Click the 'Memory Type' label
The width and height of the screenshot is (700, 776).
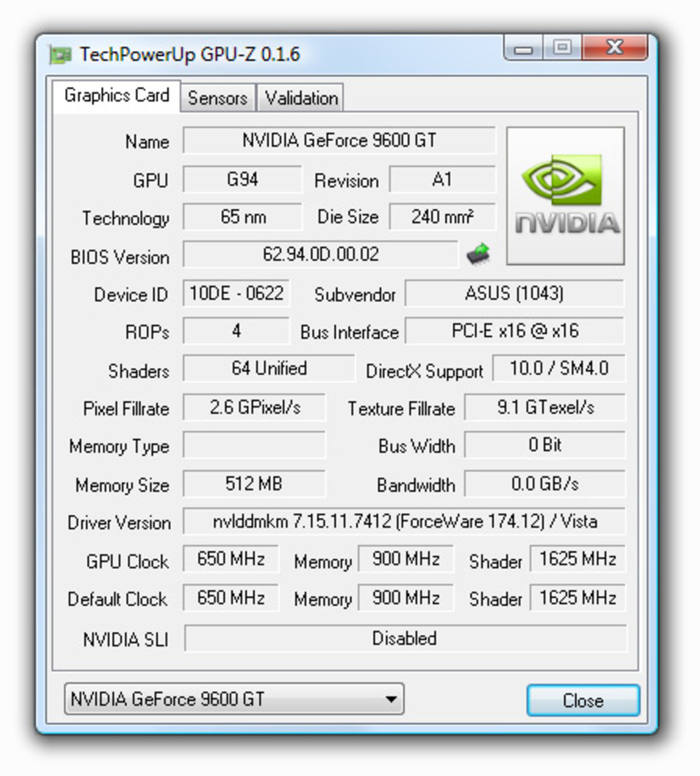(120, 447)
